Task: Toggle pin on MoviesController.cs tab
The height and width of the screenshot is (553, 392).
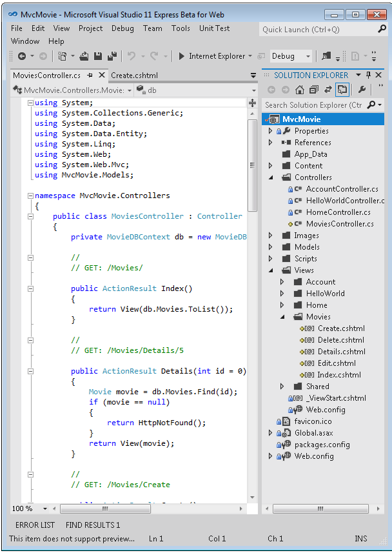Action: [90, 75]
